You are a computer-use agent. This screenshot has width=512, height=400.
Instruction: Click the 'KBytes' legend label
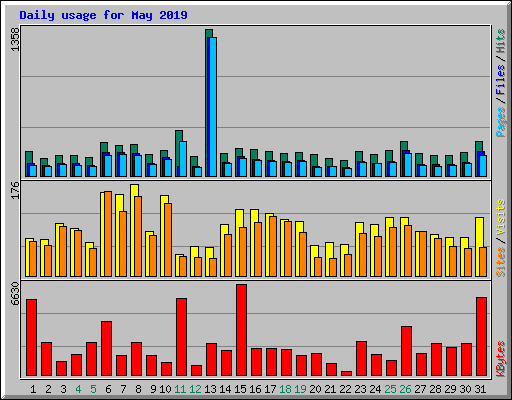pos(501,359)
